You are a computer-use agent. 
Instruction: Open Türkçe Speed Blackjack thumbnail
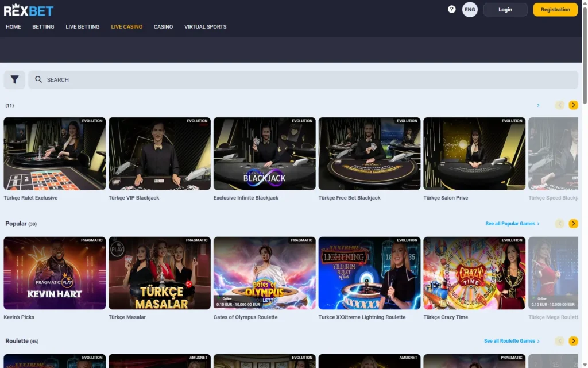point(553,154)
